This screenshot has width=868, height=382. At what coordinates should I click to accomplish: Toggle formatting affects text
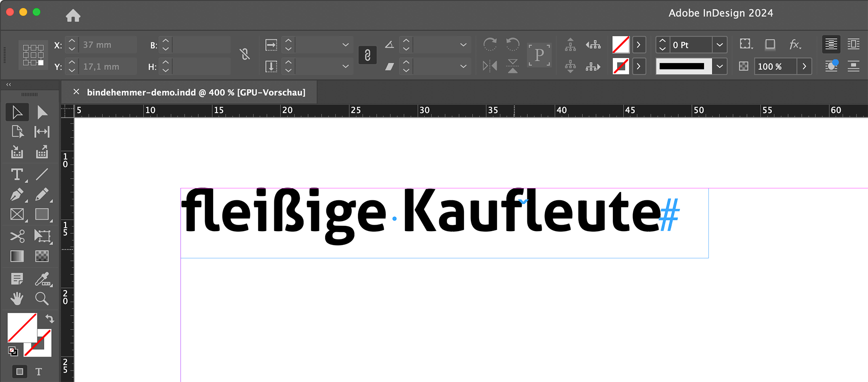[39, 372]
